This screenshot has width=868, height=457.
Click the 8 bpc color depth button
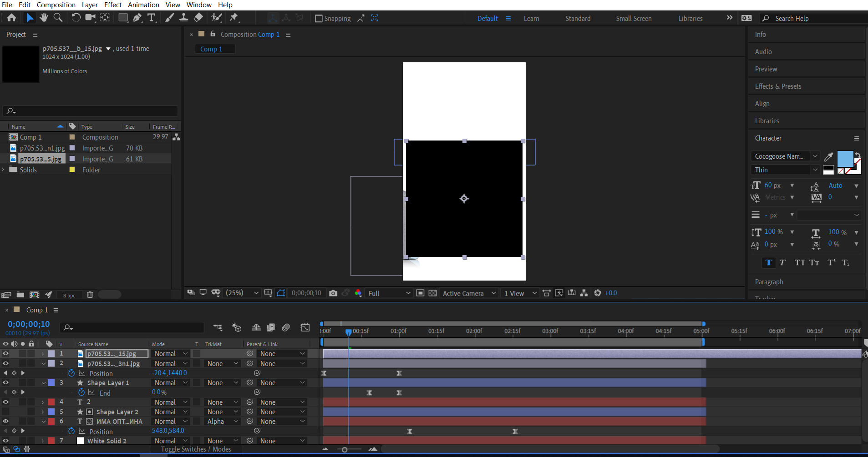(69, 296)
